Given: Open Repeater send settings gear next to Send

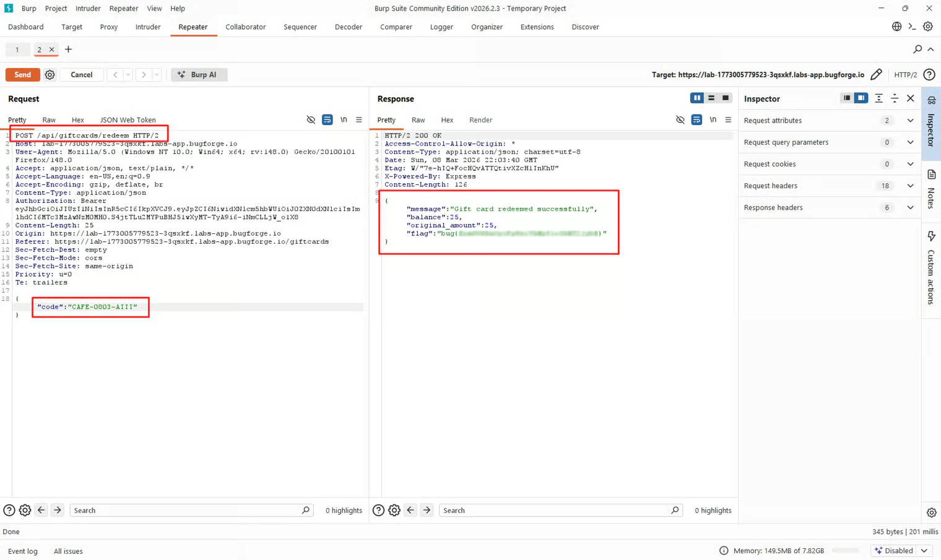Looking at the screenshot, I should point(50,75).
